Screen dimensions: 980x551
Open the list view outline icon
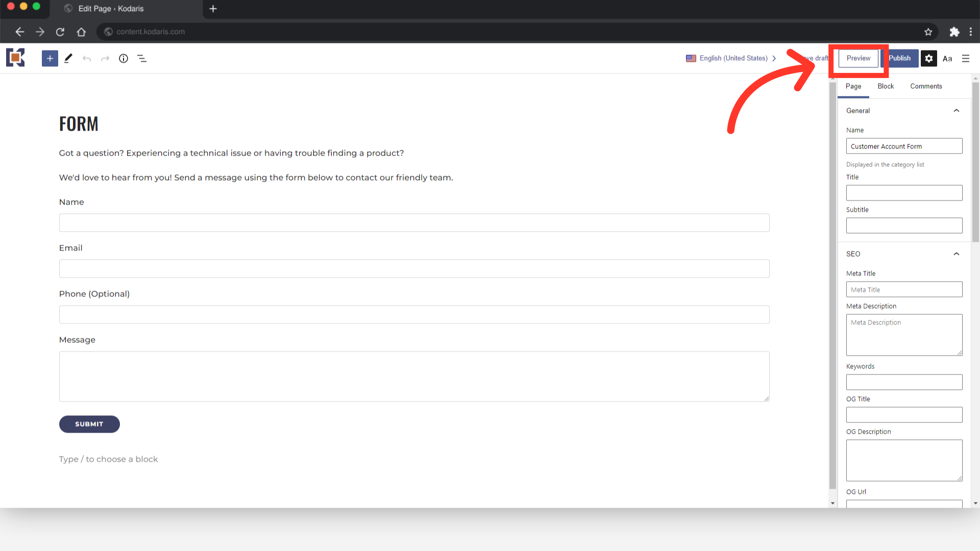point(142,59)
